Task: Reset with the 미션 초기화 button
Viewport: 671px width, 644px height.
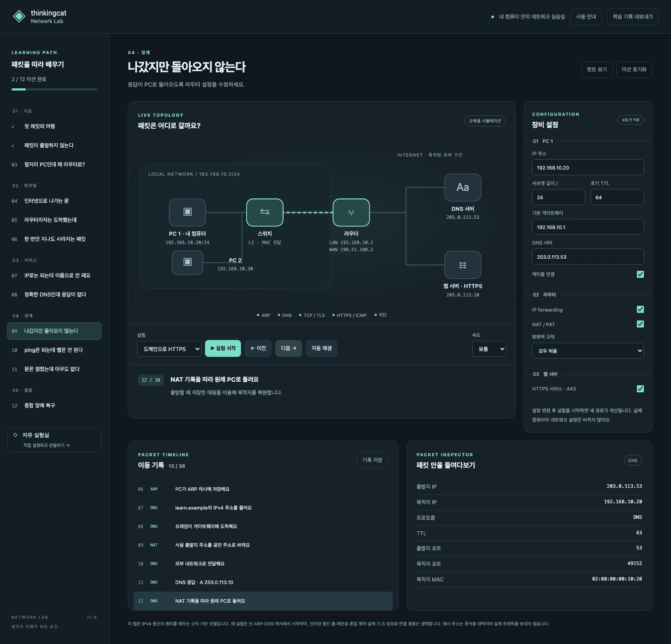Action: pos(634,70)
